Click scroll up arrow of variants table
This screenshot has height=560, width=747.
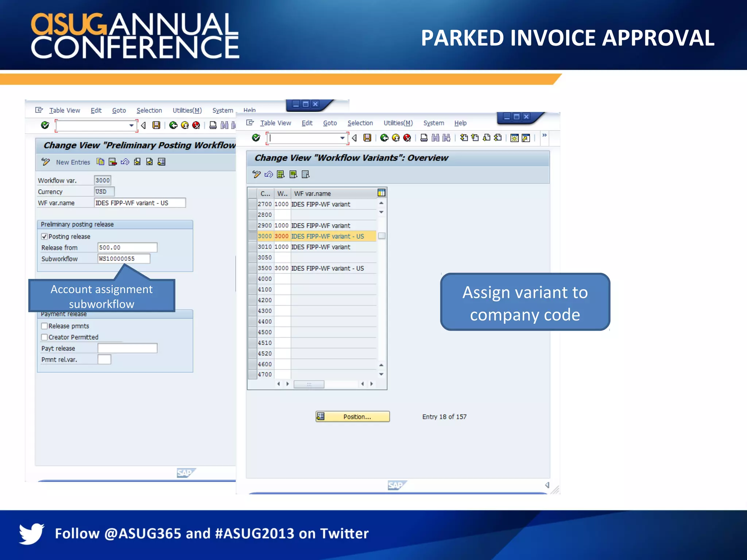(381, 203)
